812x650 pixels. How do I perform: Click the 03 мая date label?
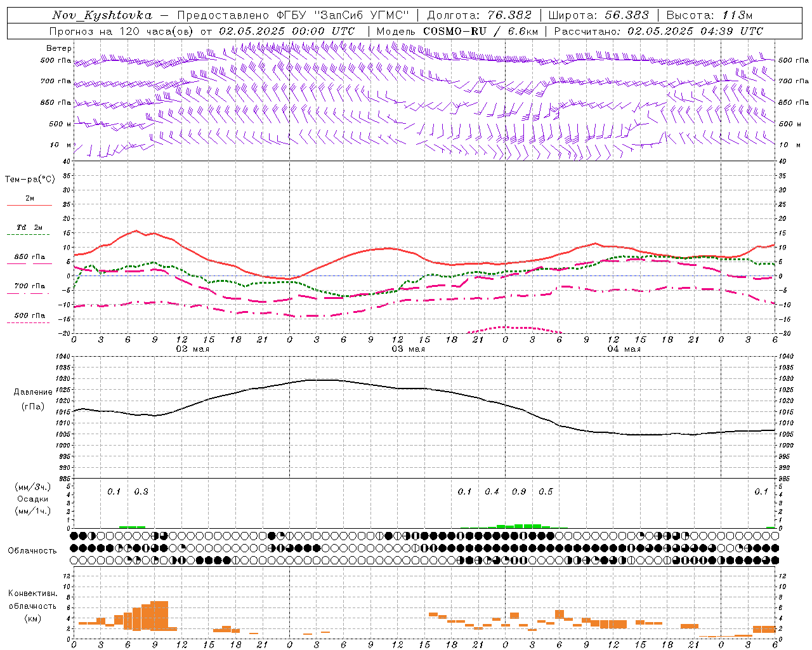408,349
